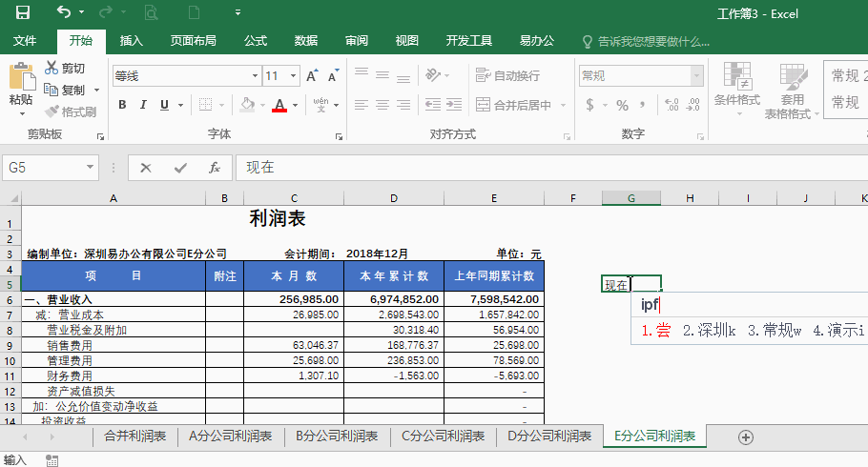Screen dimensions: 868x467
Task: Decrease indent icon
Action: tap(433, 105)
